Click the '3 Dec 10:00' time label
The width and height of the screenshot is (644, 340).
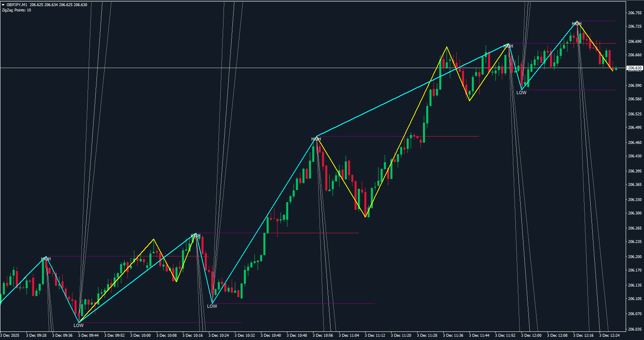(140, 336)
